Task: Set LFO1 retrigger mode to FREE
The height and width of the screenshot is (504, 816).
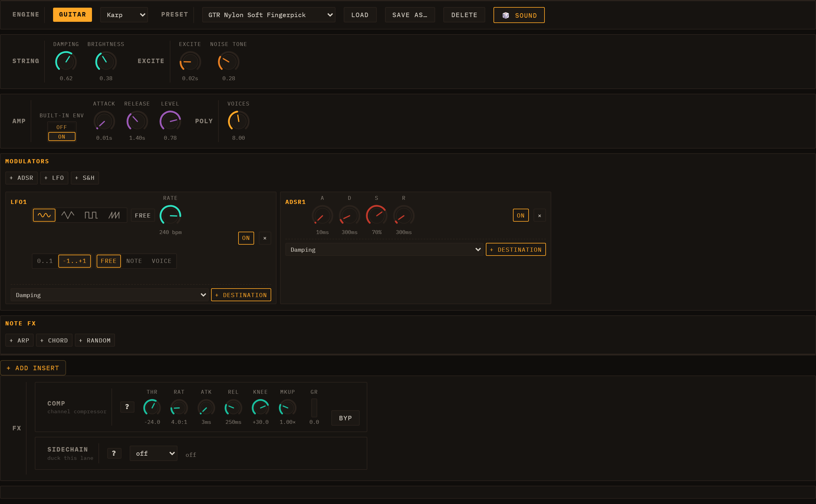Action: [x=109, y=261]
